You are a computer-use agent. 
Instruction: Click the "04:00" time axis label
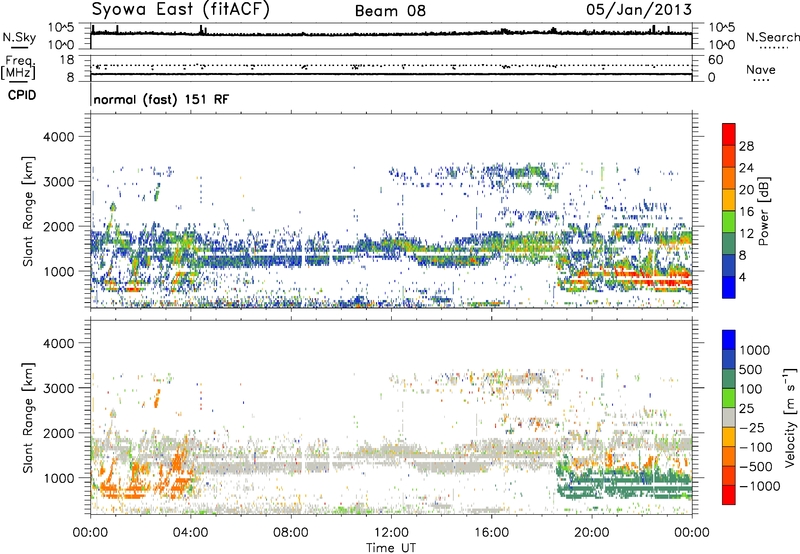tap(190, 533)
